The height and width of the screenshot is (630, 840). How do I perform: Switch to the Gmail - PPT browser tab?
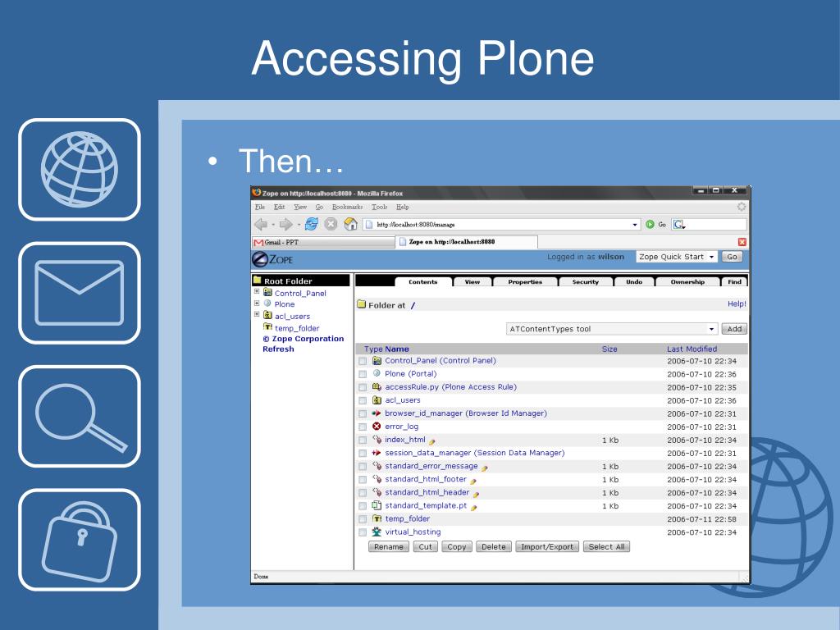pos(323,242)
